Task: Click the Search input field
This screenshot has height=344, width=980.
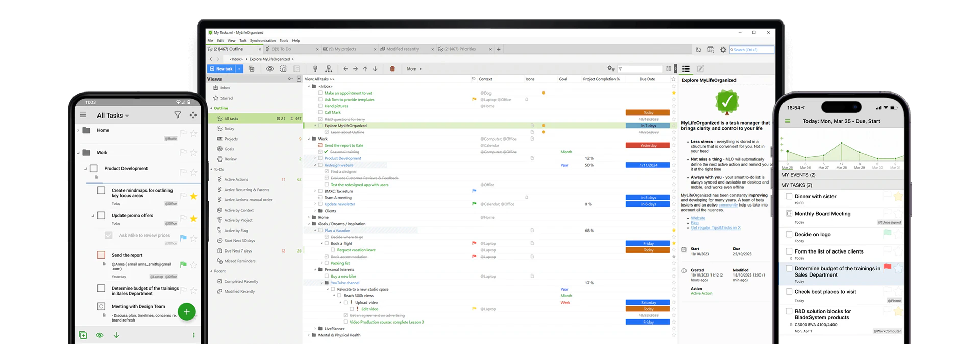Action: coord(751,50)
